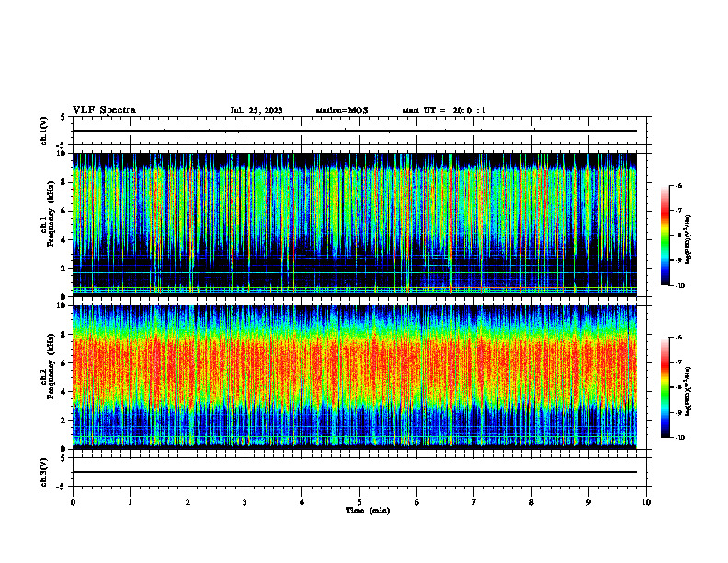Click time axis tick label "6"
The width and height of the screenshot is (728, 563).
417,502
